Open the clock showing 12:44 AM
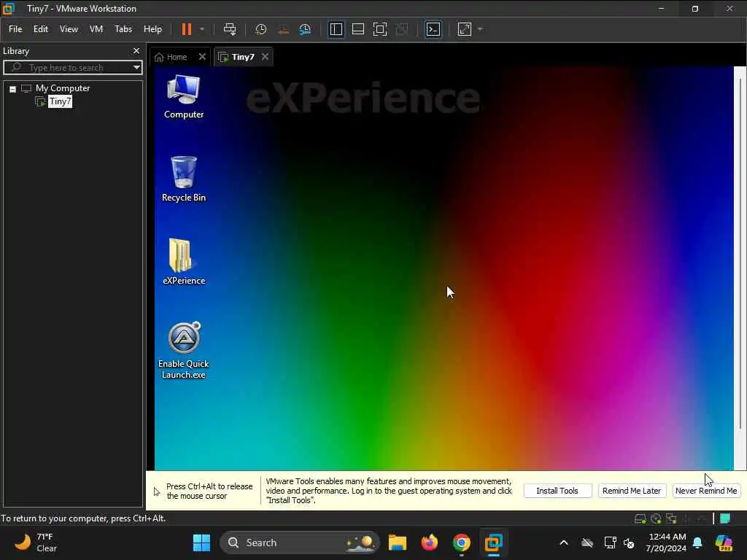The width and height of the screenshot is (747, 560). coord(666,542)
